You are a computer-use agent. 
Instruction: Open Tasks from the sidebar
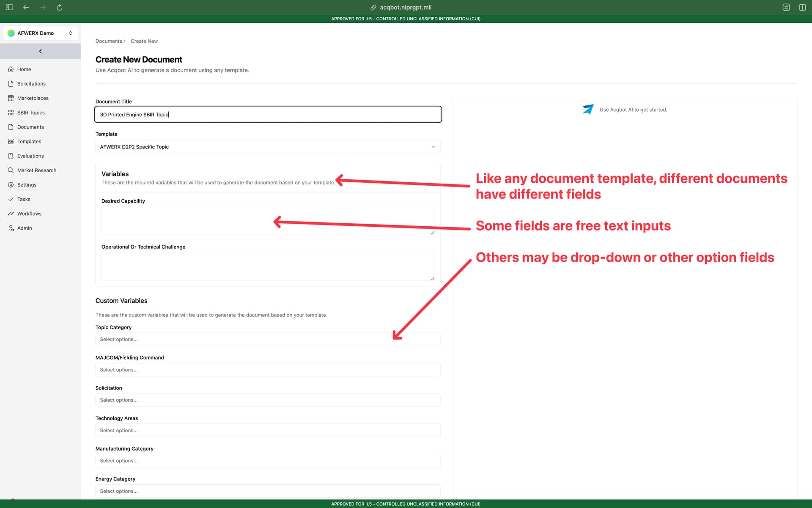pyautogui.click(x=24, y=199)
